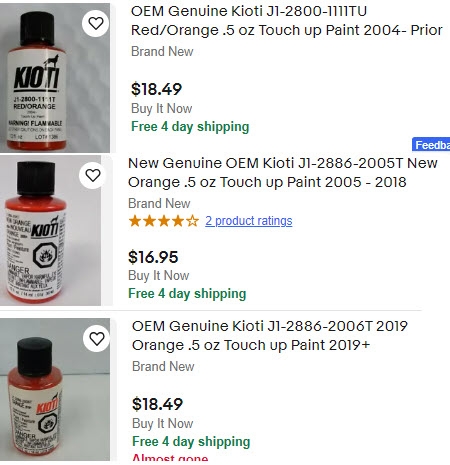Screen dimensions: 450x465
Task: Open the Feedback tab at right edge
Action: (431, 145)
